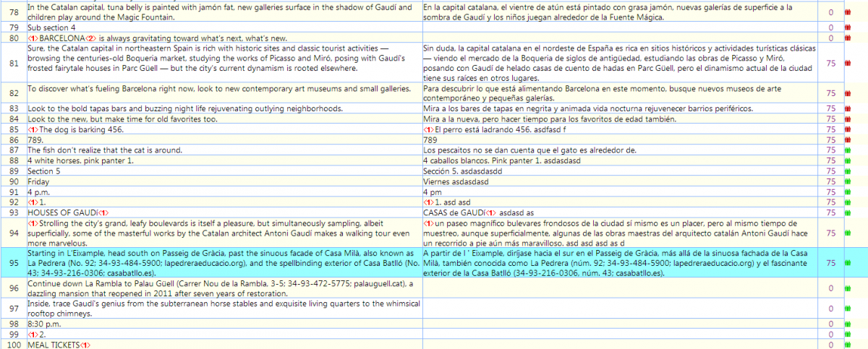
Task: Click the status icon for segment 90 Friday
Action: pos(848,182)
